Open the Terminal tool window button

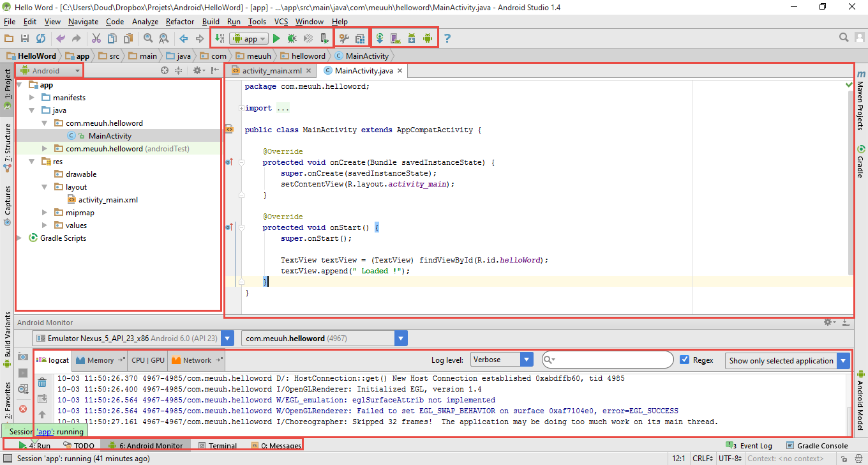[218, 446]
